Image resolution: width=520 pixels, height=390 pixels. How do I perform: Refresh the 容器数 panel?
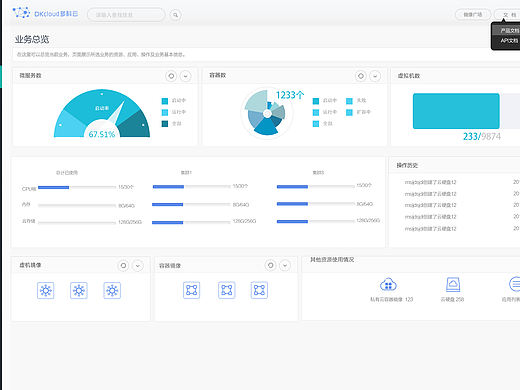361,76
